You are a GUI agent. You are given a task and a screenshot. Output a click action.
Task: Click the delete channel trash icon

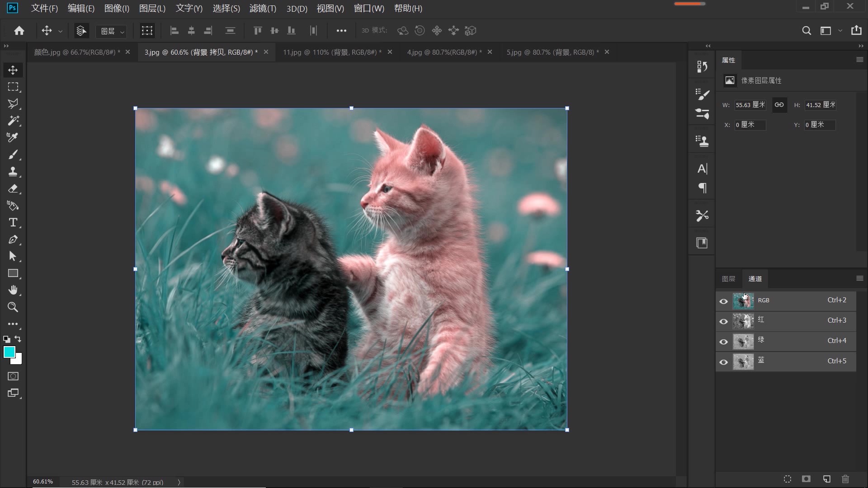click(845, 479)
